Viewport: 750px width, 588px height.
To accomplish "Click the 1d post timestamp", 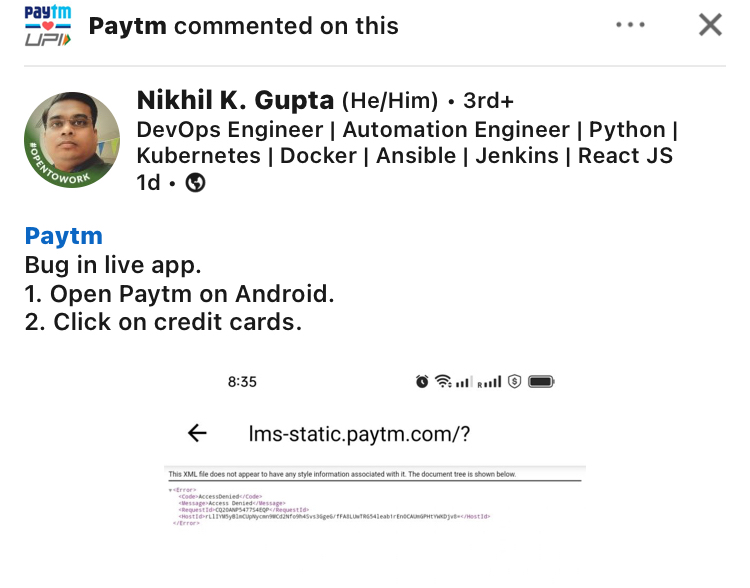I will tap(148, 183).
